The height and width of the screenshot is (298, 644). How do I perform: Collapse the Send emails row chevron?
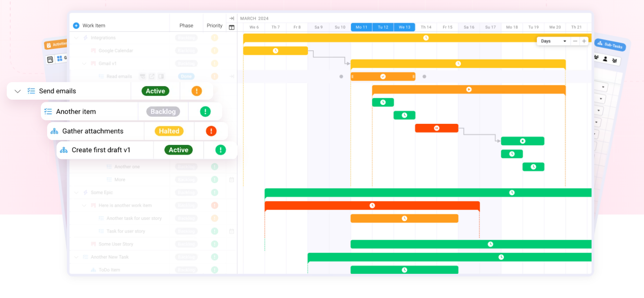pos(18,91)
